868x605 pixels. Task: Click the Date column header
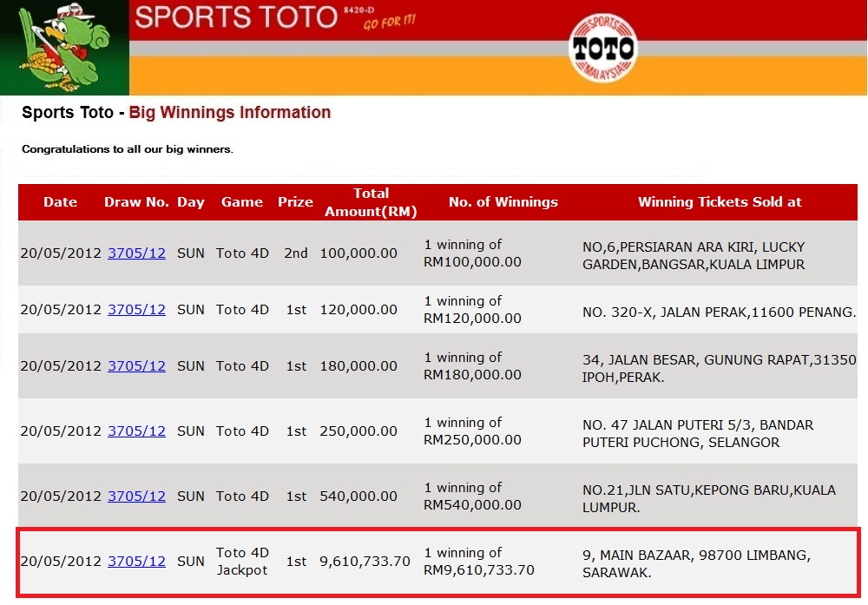click(61, 202)
